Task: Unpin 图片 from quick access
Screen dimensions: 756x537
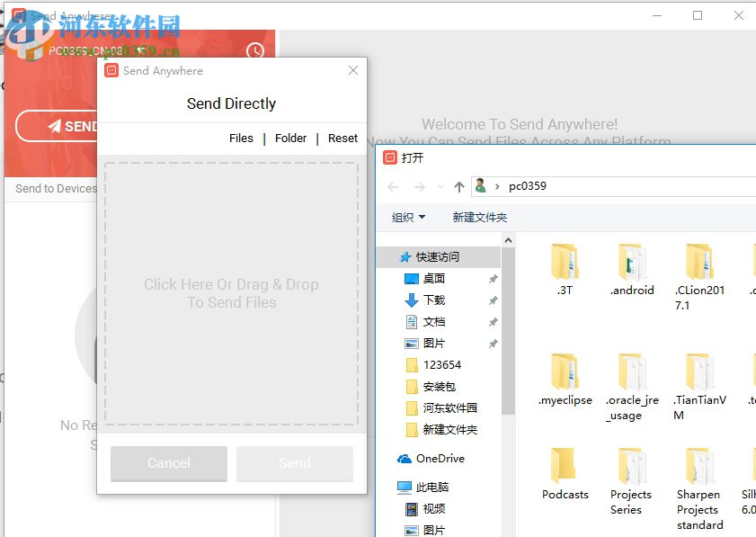Action: coord(494,343)
